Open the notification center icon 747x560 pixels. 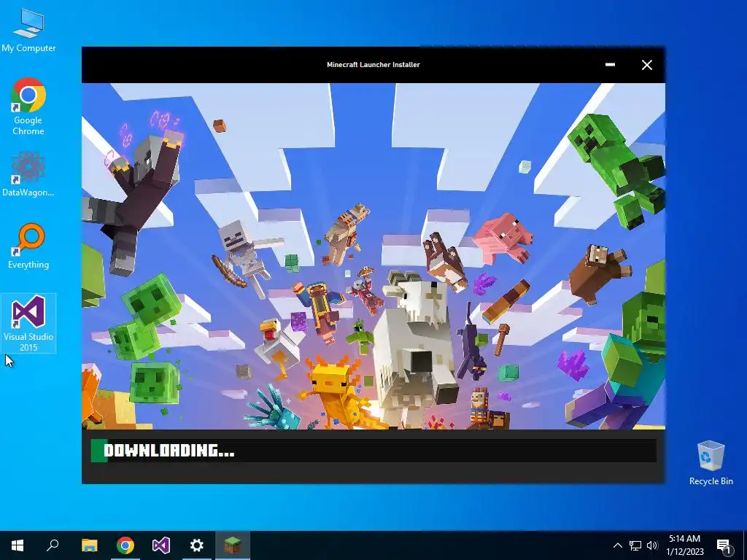pos(724,546)
